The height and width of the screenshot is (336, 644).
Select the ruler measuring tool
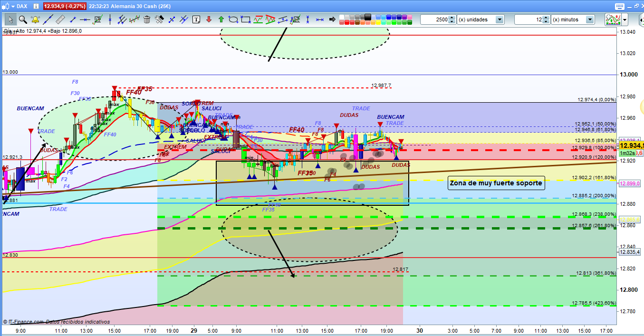click(60, 19)
